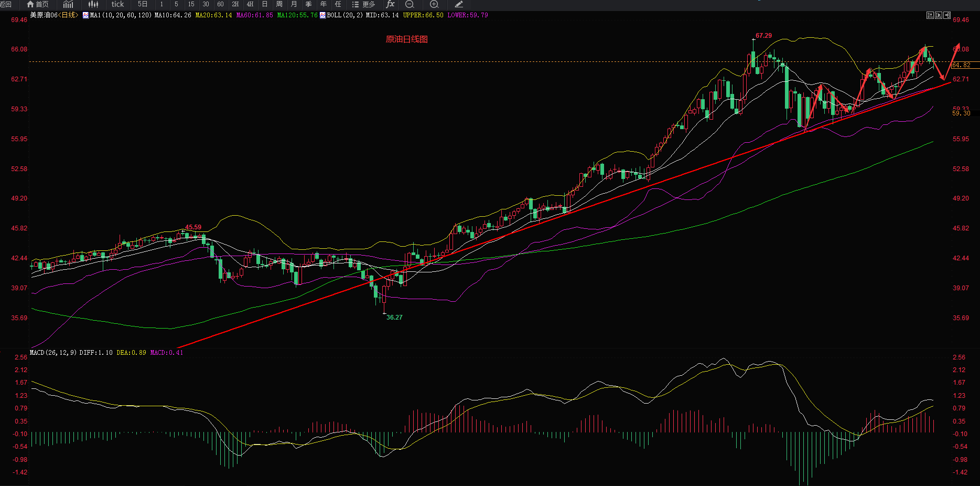This screenshot has height=486, width=980.
Task: Open the 任 custom period selector
Action: click(338, 4)
